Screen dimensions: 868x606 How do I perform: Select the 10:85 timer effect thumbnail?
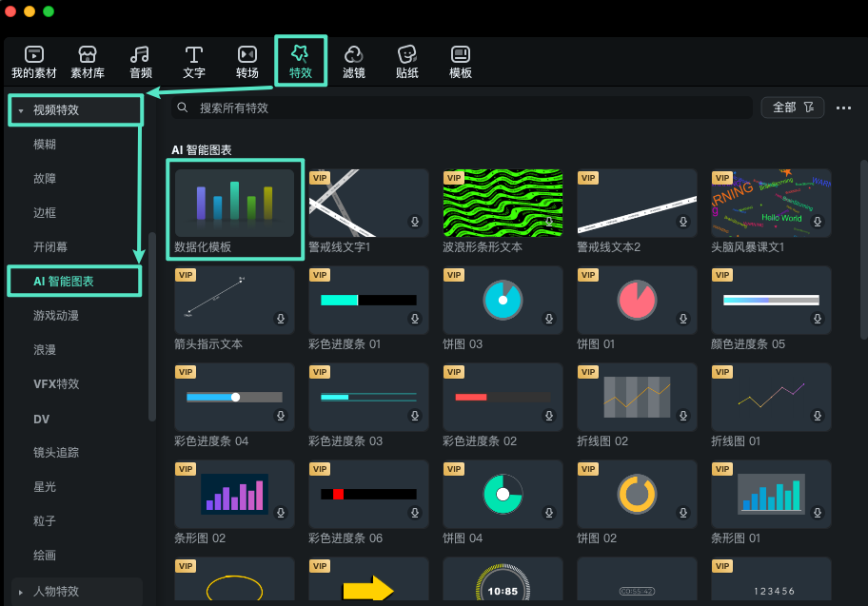click(x=503, y=578)
